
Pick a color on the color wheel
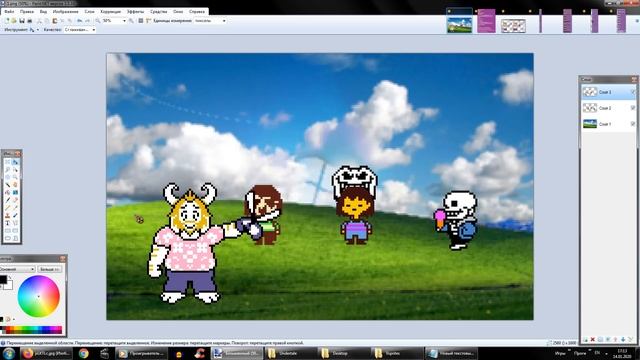(x=39, y=296)
